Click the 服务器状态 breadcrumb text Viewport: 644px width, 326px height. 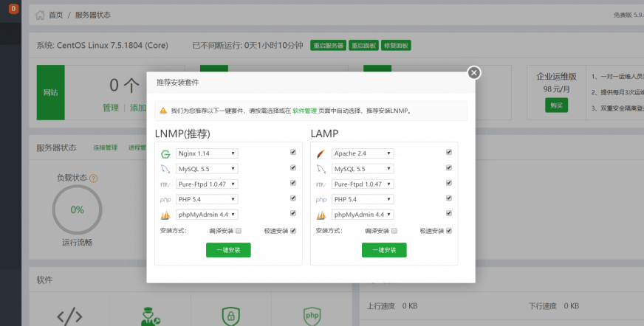[x=93, y=15]
